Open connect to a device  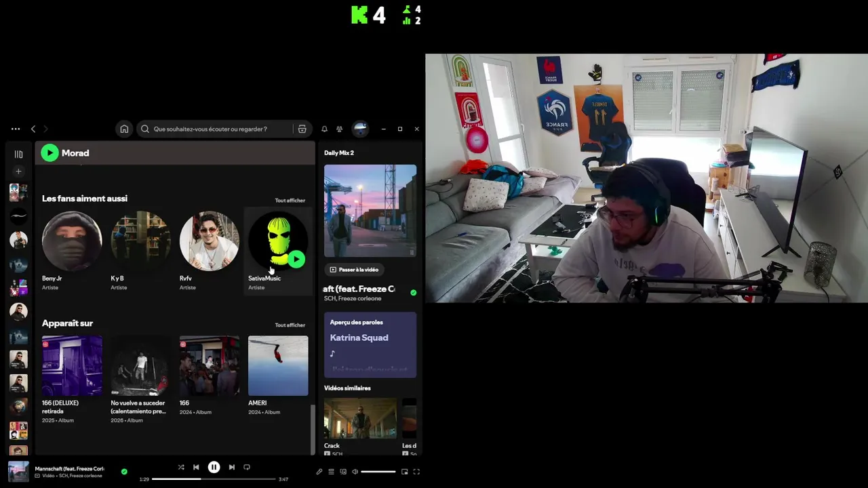(x=343, y=472)
